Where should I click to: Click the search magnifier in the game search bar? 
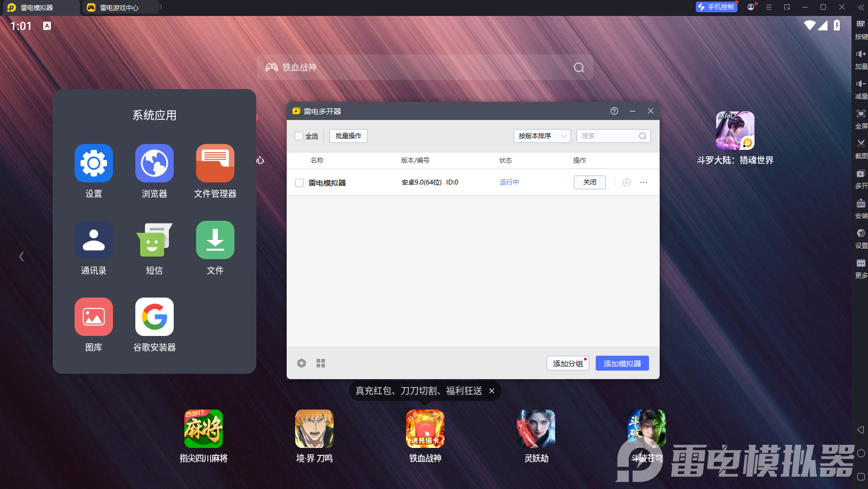pyautogui.click(x=579, y=67)
